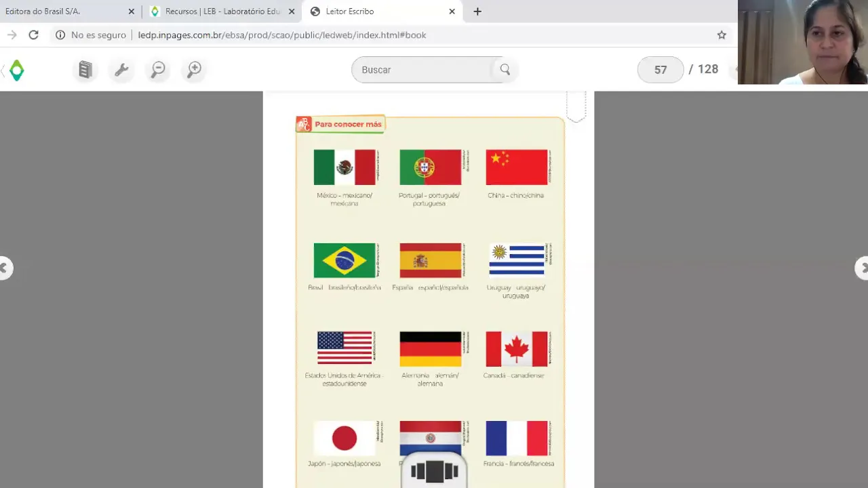Click the '/ 128' total pages text
The height and width of the screenshot is (488, 868).
coord(703,69)
